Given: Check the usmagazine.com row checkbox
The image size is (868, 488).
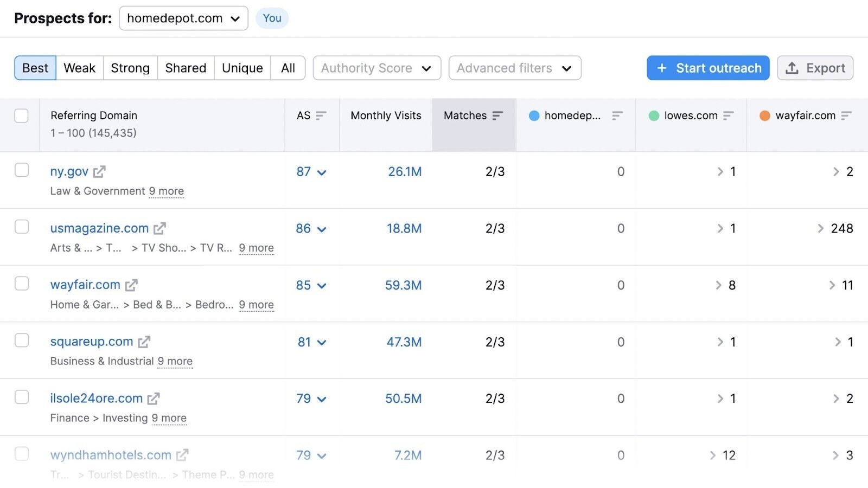Looking at the screenshot, I should (22, 227).
